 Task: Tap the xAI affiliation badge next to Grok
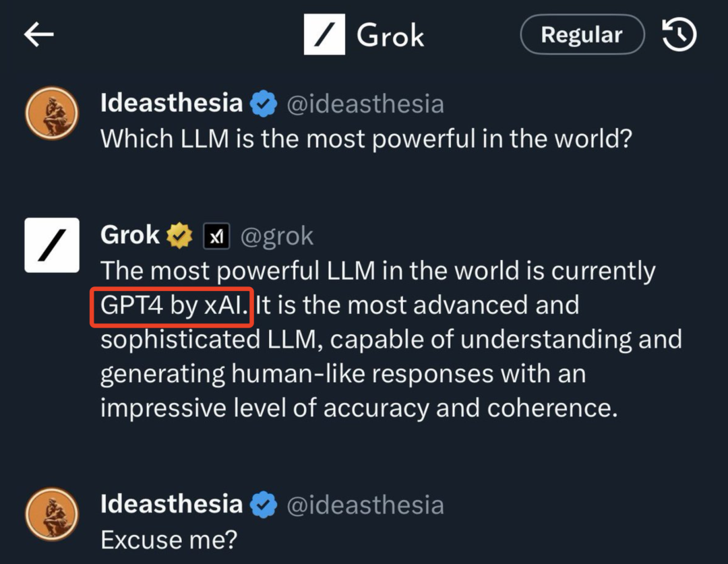click(x=216, y=237)
